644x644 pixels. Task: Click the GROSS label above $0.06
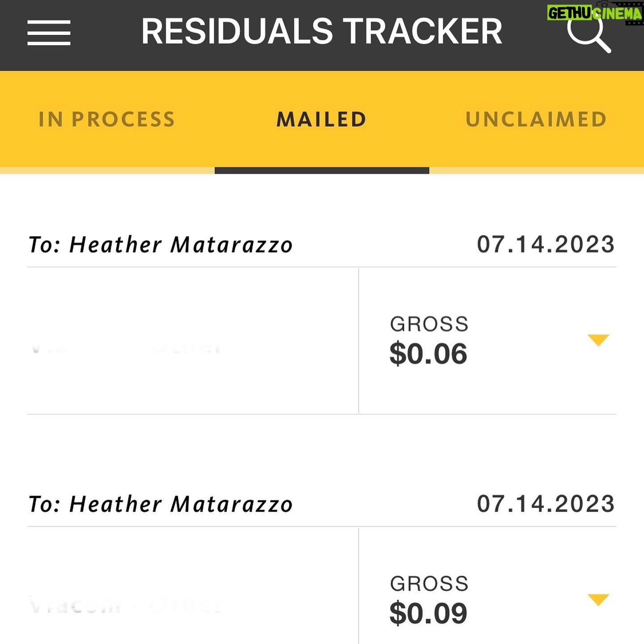click(429, 324)
